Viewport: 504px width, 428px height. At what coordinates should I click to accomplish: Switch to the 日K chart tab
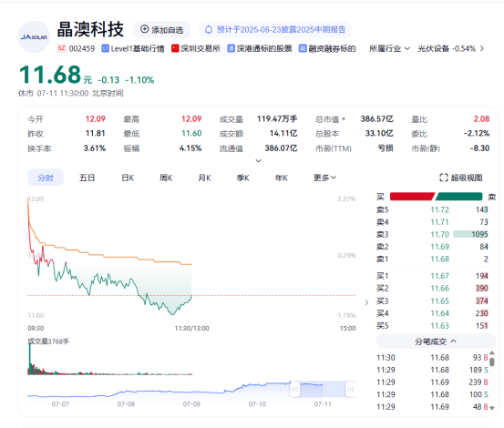128,178
